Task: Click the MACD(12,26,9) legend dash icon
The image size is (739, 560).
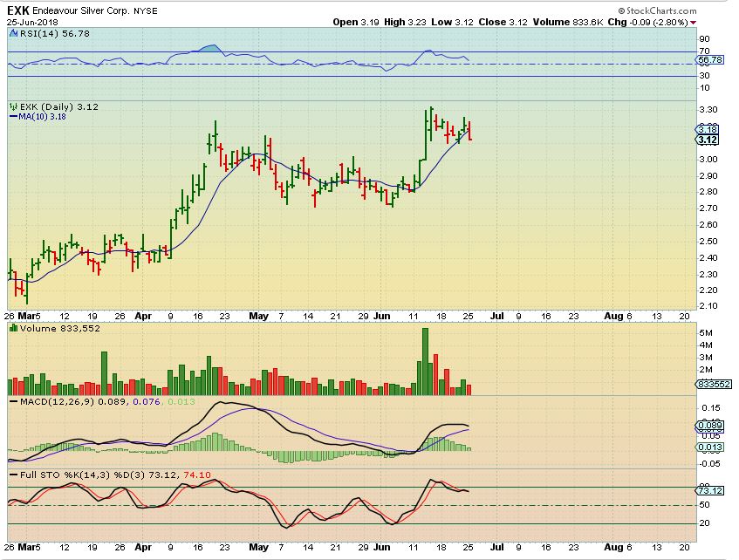Action: tap(11, 400)
